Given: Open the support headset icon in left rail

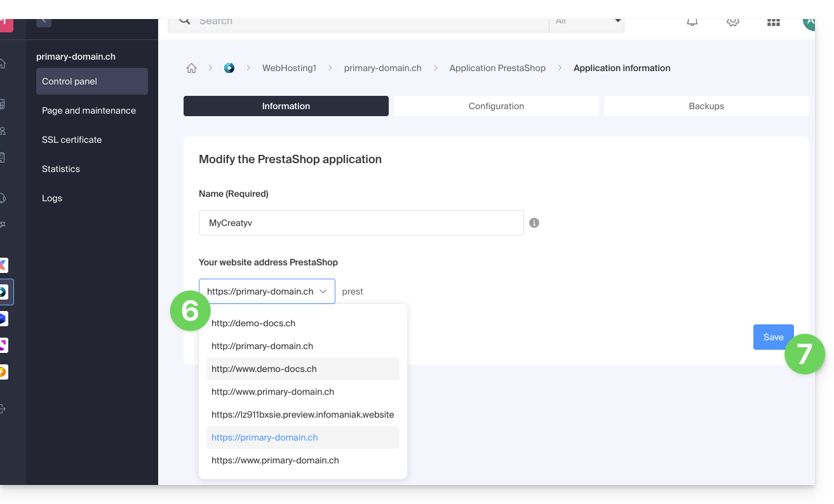Looking at the screenshot, I should 3,198.
